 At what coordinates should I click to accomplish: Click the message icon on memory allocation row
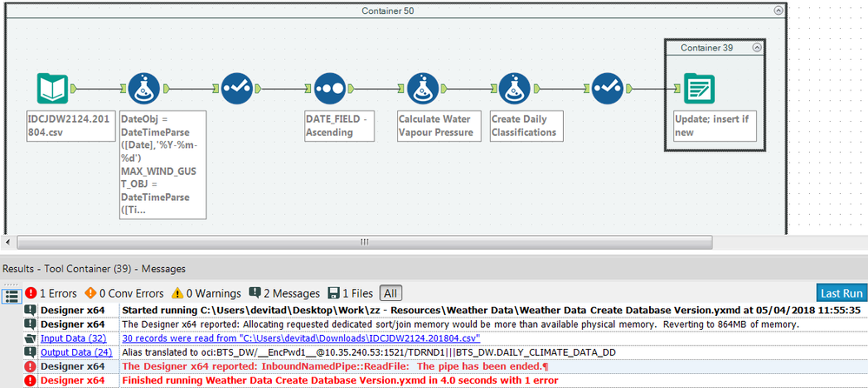point(30,324)
